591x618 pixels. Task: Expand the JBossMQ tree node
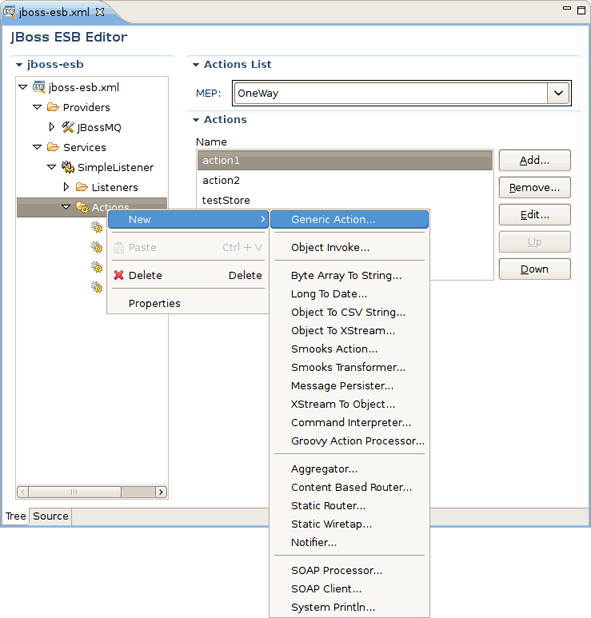[52, 127]
